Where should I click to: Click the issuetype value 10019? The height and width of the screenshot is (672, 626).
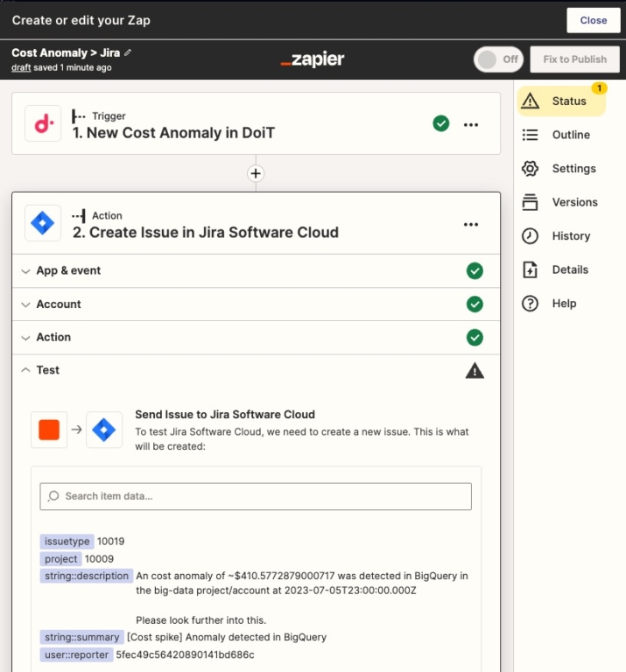[110, 542]
